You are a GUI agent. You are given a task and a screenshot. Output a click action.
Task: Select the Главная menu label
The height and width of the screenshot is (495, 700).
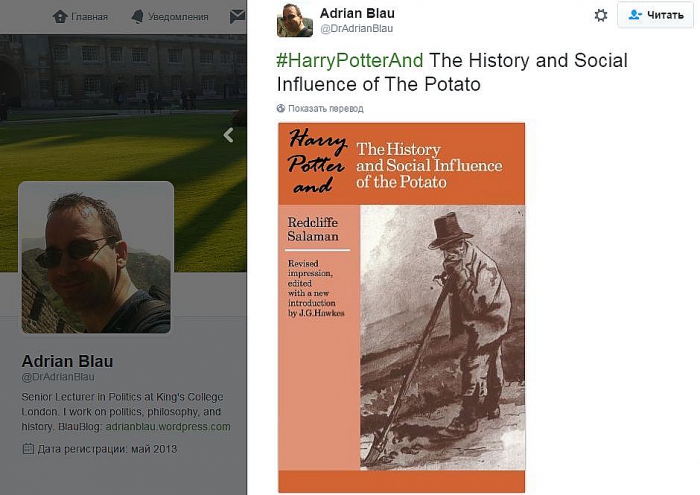(89, 17)
